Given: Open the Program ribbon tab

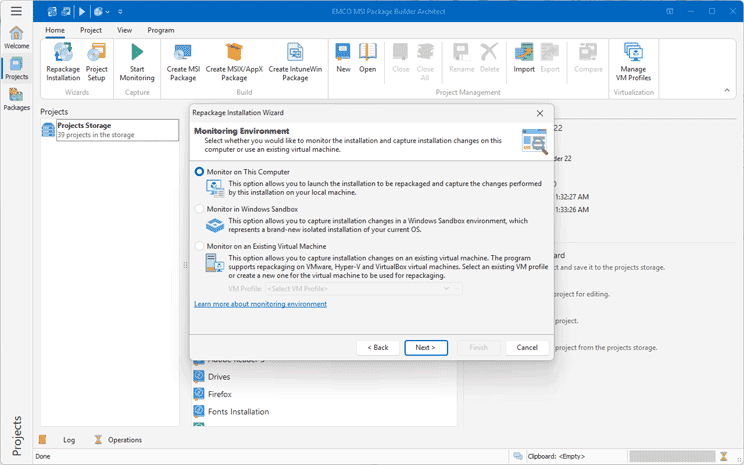Looking at the screenshot, I should [x=160, y=30].
